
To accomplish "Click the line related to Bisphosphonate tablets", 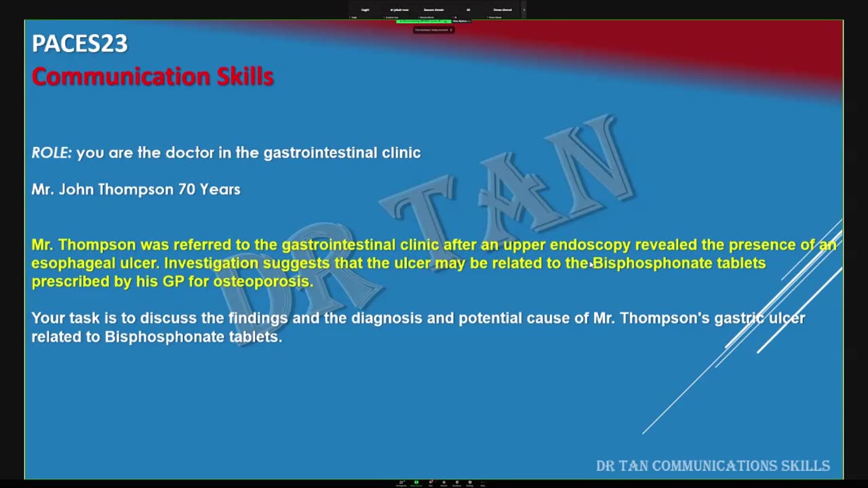I will pyautogui.click(x=157, y=337).
